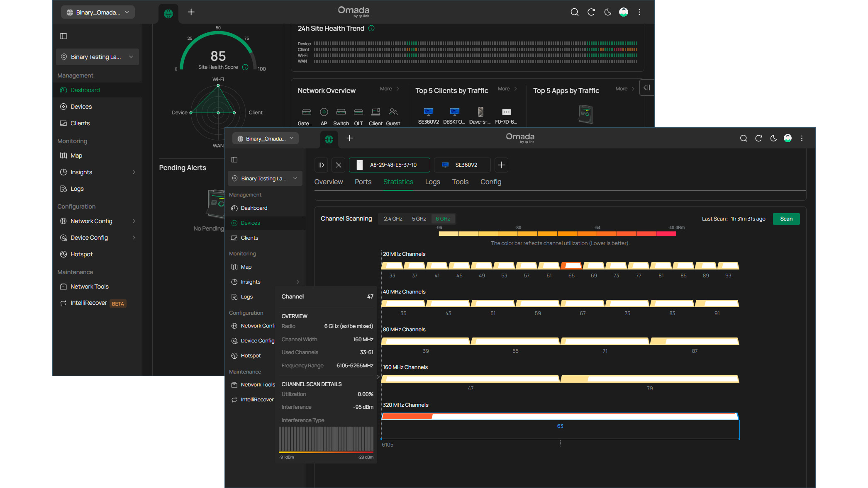Click expand panel icon beside close X
Image resolution: width=868 pixels, height=488 pixels.
tap(321, 165)
